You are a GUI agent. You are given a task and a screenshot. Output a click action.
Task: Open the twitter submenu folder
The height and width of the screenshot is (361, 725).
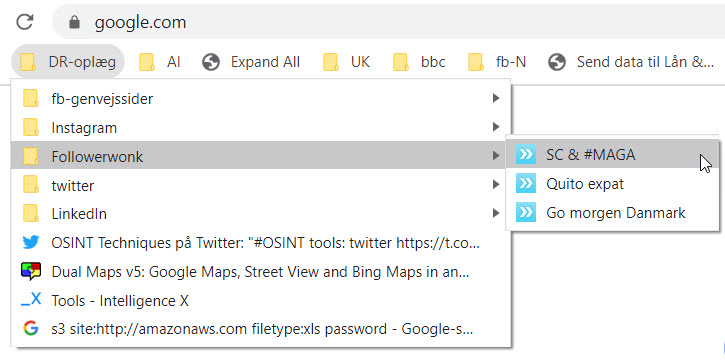pyautogui.click(x=261, y=185)
